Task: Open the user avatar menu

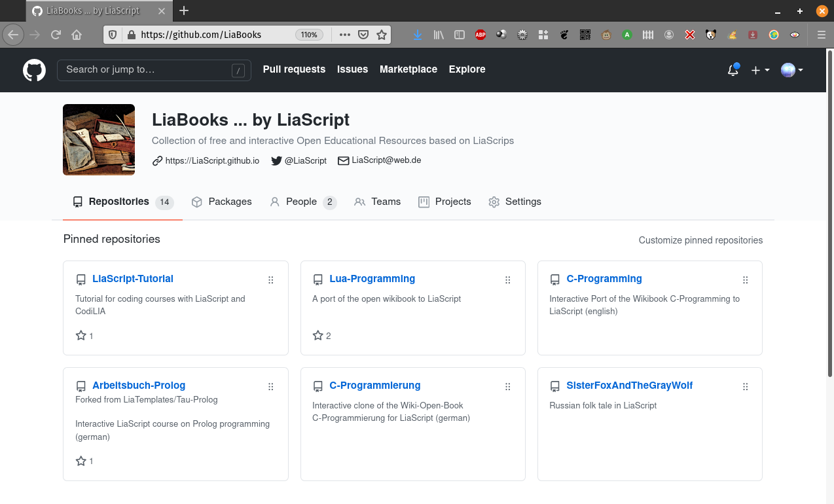Action: coord(792,70)
